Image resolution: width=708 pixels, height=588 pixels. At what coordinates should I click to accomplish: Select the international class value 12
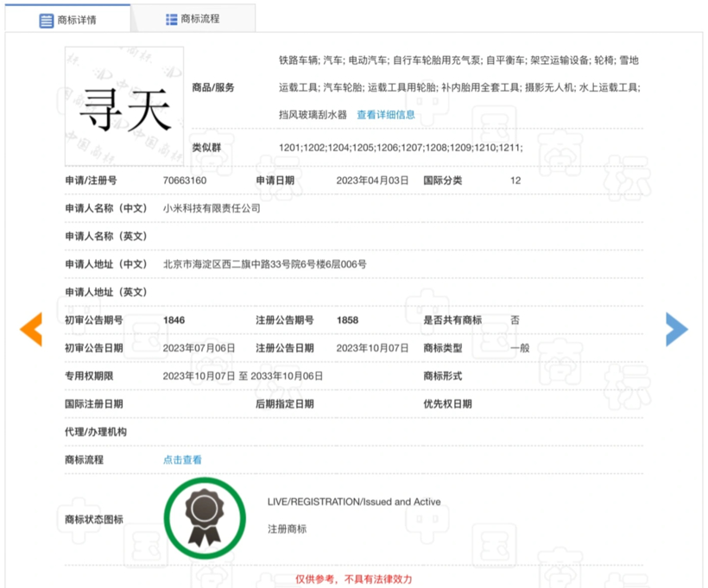(x=515, y=180)
